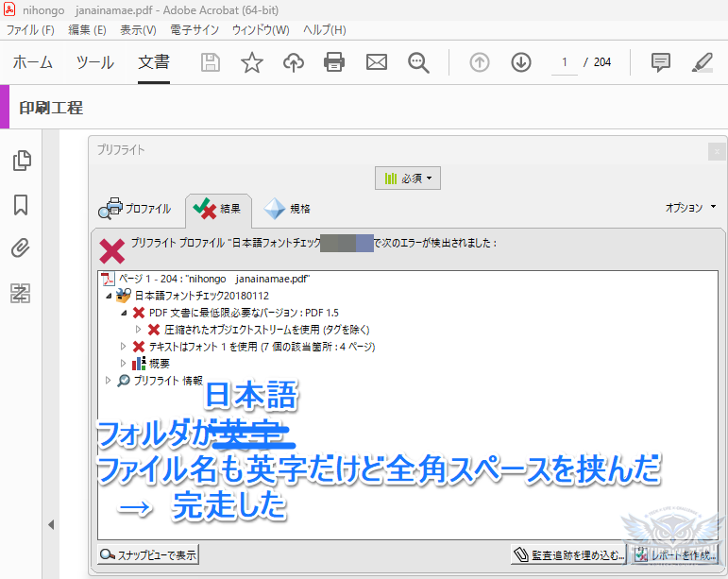Click the PDF icon beside ページ 1 - 204
Screen dimensions: 728x579
click(108, 279)
